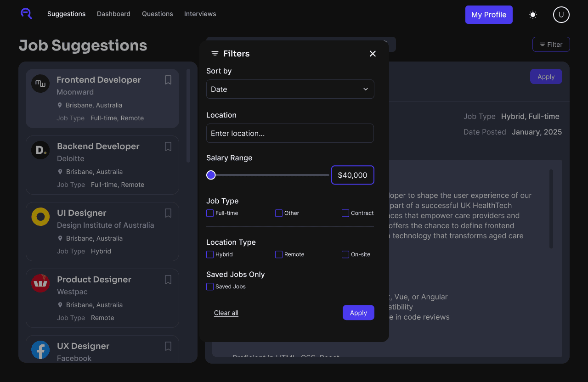
Task: Open the Sort by dropdown
Action: coord(290,89)
